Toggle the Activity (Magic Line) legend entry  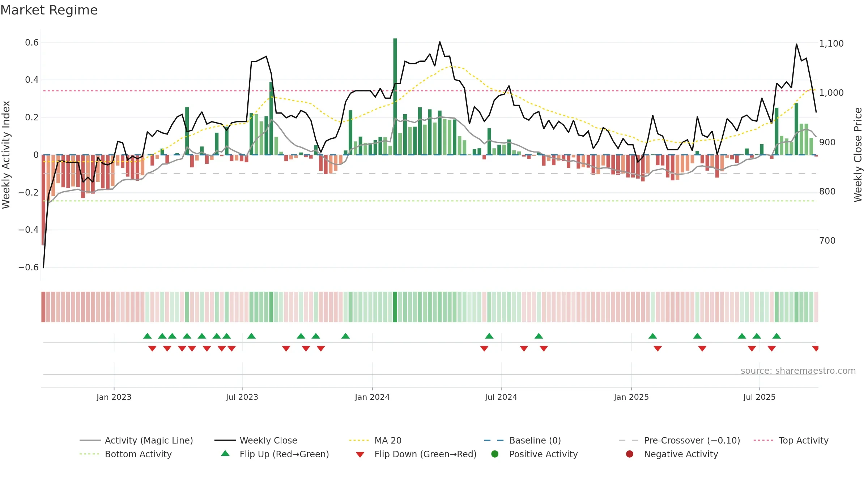click(x=136, y=440)
